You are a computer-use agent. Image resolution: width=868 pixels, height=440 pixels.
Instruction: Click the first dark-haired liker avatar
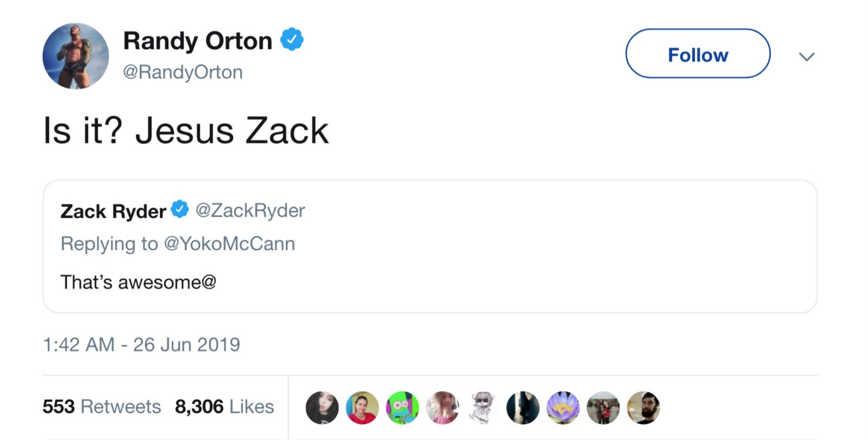tap(322, 407)
